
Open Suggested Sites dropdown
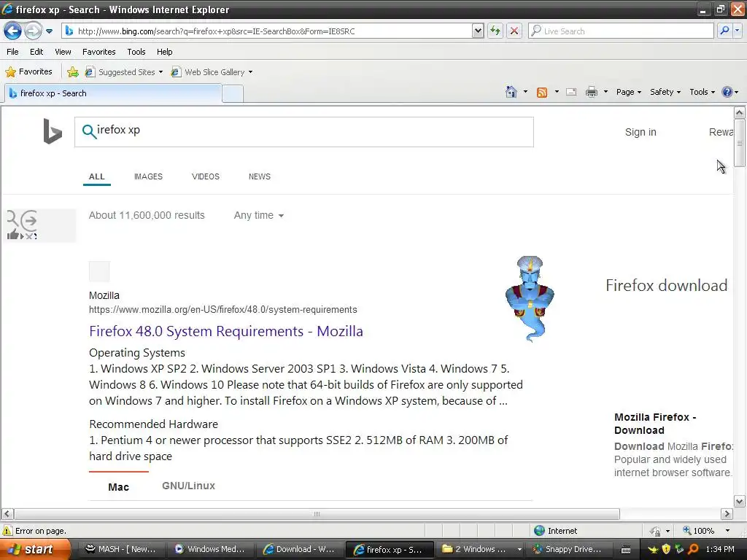coord(124,72)
